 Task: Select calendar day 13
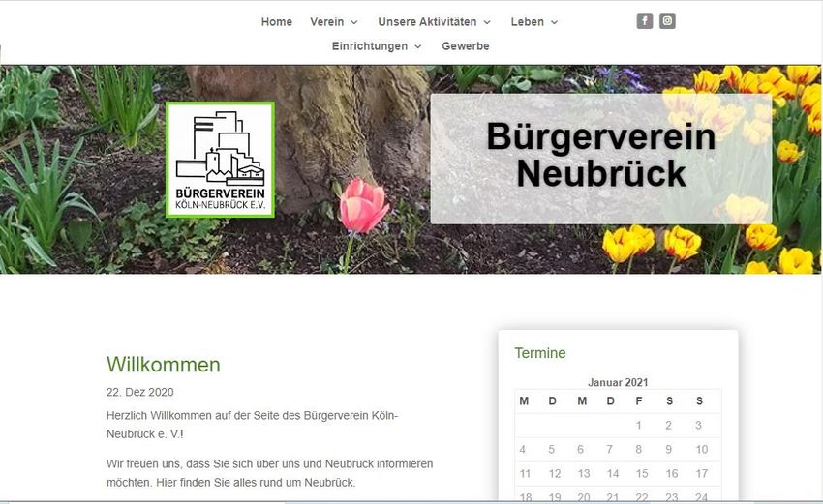click(584, 474)
